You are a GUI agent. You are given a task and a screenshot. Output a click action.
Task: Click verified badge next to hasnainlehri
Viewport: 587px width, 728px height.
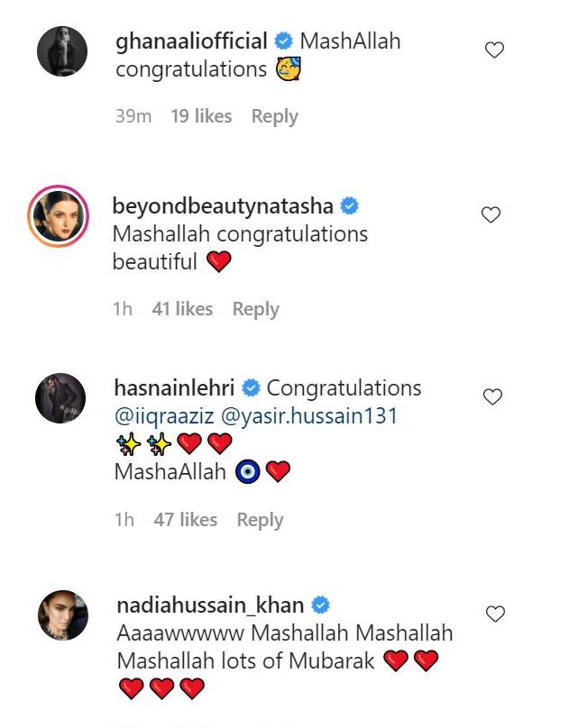[252, 387]
